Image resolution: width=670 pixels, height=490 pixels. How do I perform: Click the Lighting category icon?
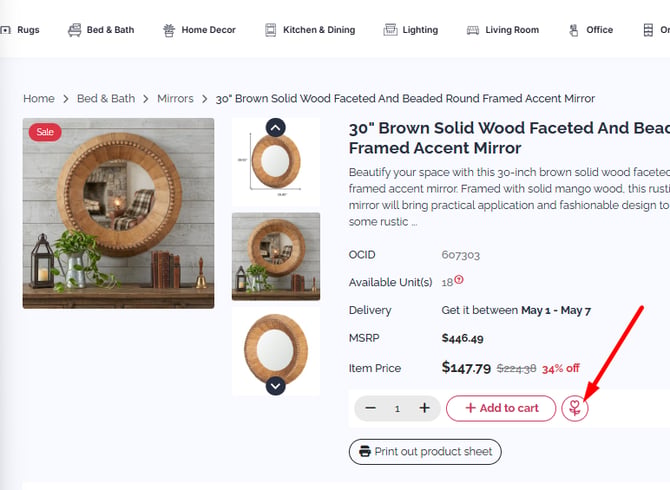390,30
